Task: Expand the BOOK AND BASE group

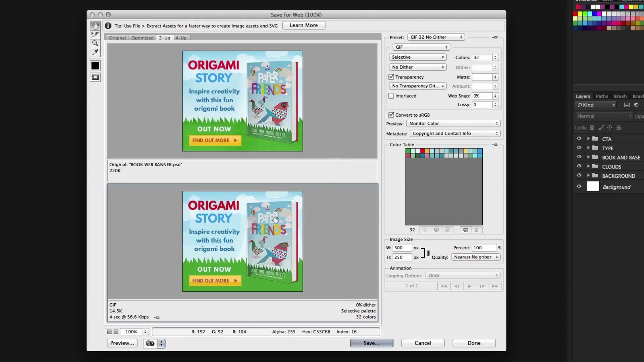Action: point(588,157)
